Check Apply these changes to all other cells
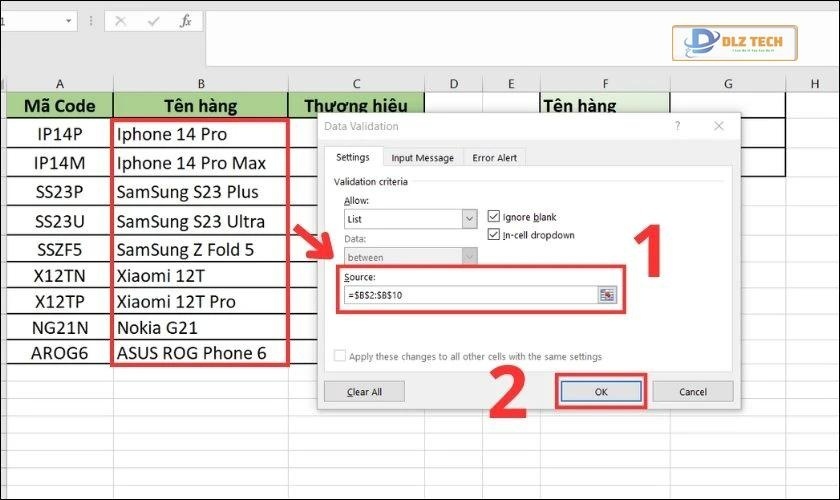This screenshot has width=840, height=500. [x=341, y=356]
